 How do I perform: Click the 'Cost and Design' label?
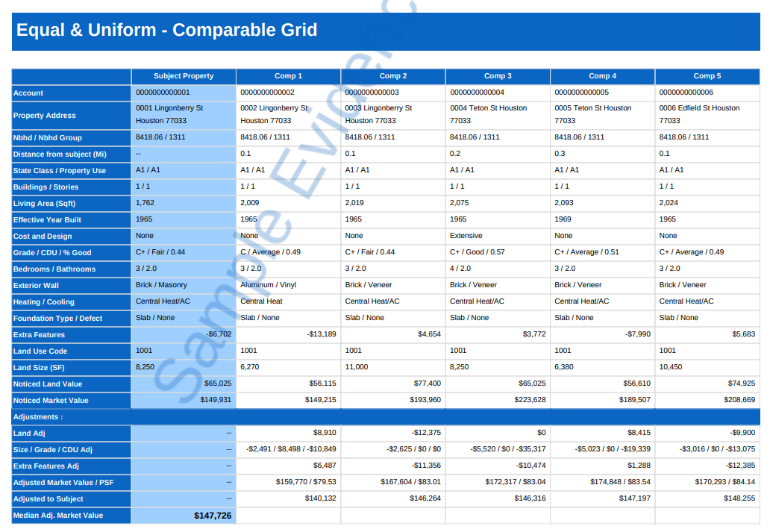coord(43,237)
